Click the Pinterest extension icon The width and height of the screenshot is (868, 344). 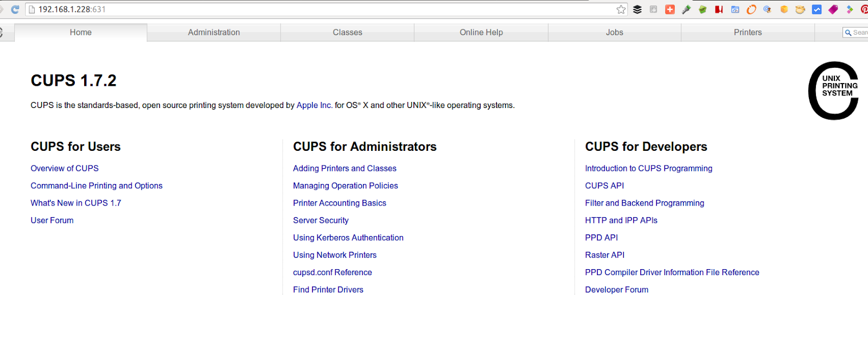point(864,9)
